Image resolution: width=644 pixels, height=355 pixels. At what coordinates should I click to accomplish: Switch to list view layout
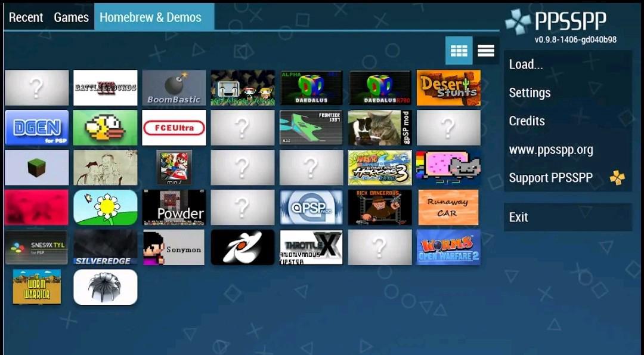pos(486,51)
